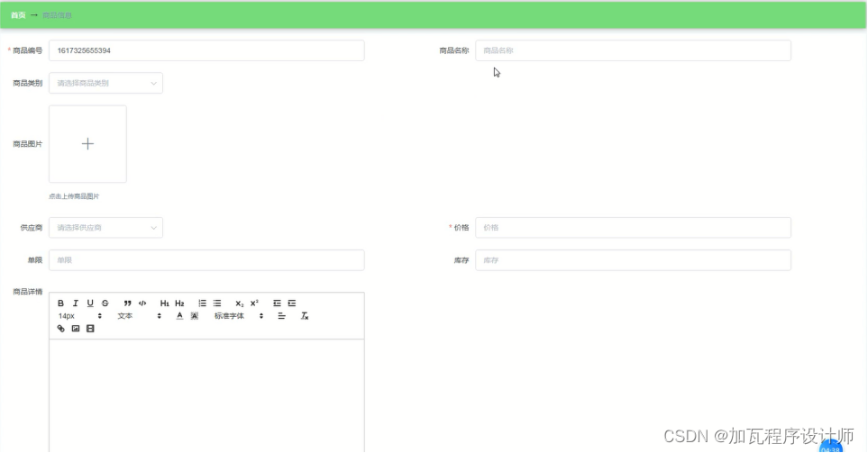The width and height of the screenshot is (868, 453).
Task: Open the text color picker
Action: point(179,316)
